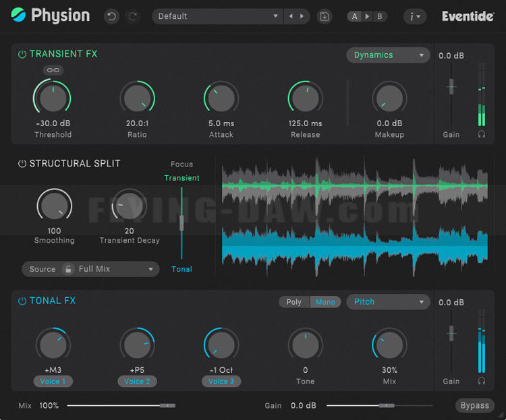Viewport: 506px width, 420px height.
Task: Toggle Voice 1 button
Action: pyautogui.click(x=53, y=382)
